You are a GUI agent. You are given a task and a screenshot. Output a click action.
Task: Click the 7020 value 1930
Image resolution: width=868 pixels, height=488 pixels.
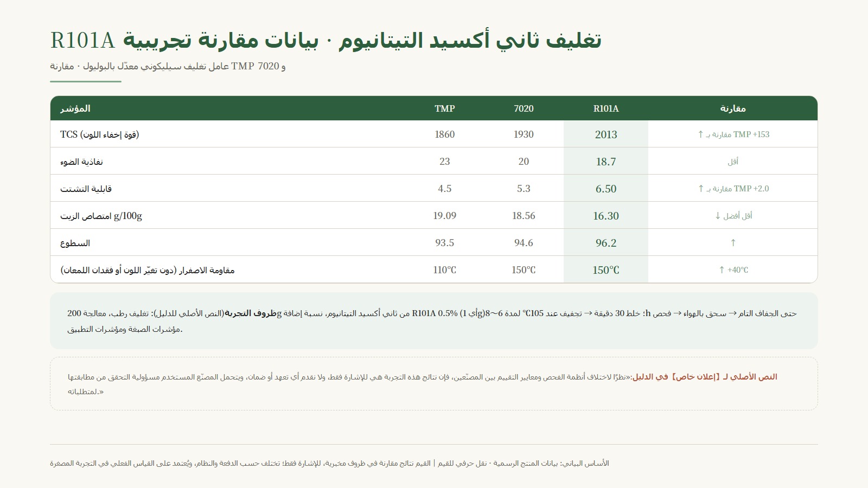pos(524,134)
